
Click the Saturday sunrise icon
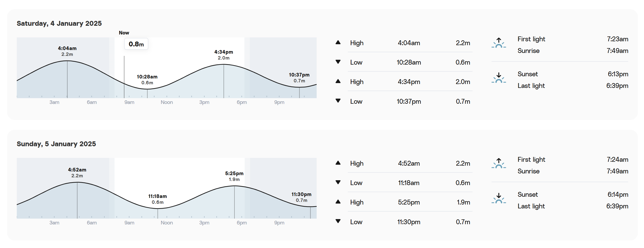499,43
